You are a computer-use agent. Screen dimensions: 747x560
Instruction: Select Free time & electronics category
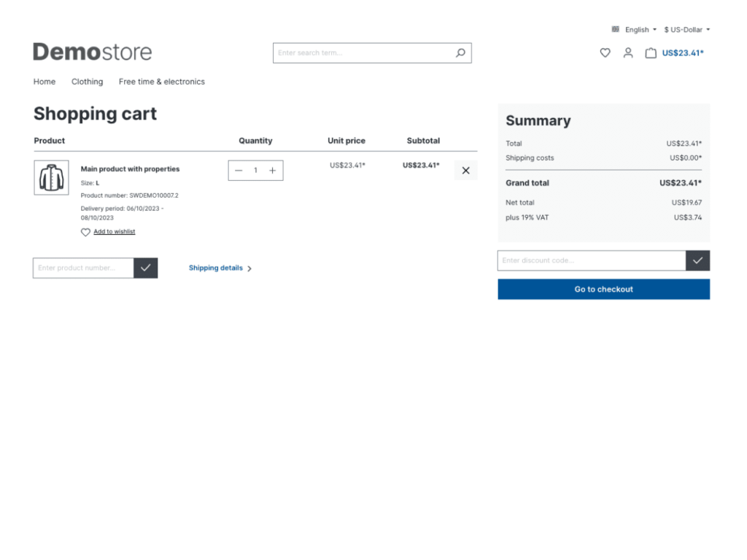161,82
